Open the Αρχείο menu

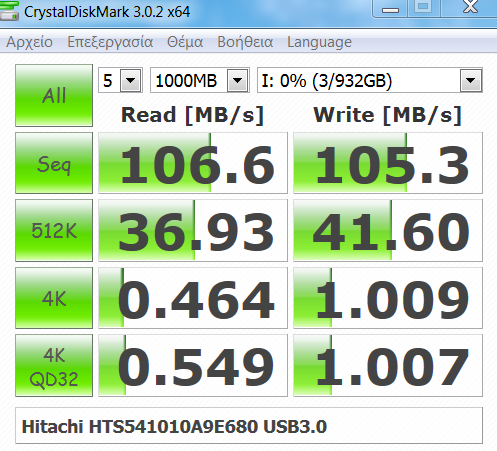coord(29,42)
